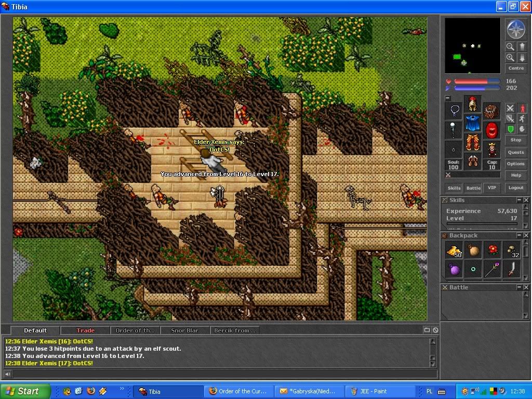The width and height of the screenshot is (532, 399).
Task: Click the blue mana bar
Action: tap(477, 88)
